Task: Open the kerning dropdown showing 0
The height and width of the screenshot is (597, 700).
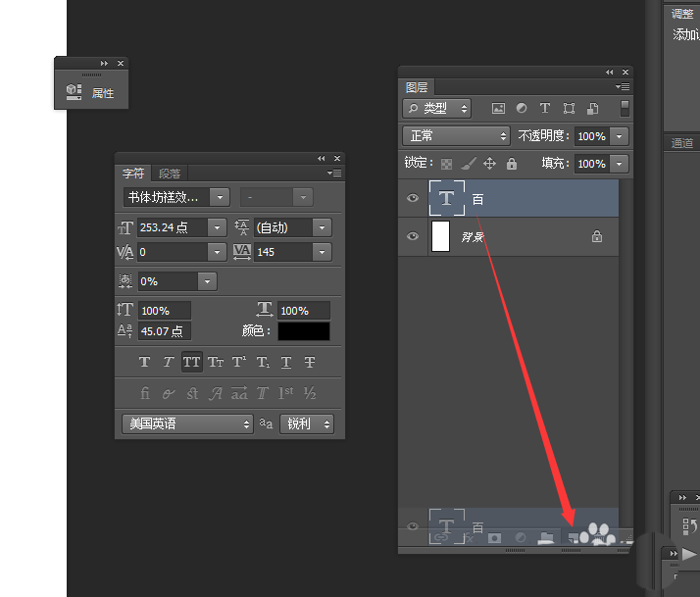Action: click(x=217, y=252)
